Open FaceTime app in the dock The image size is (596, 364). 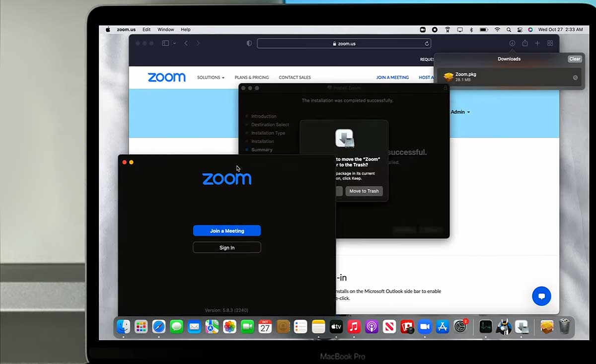tap(247, 326)
